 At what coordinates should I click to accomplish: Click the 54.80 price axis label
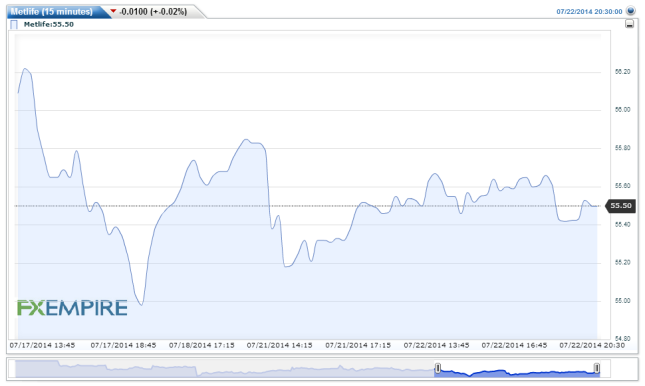coord(622,339)
